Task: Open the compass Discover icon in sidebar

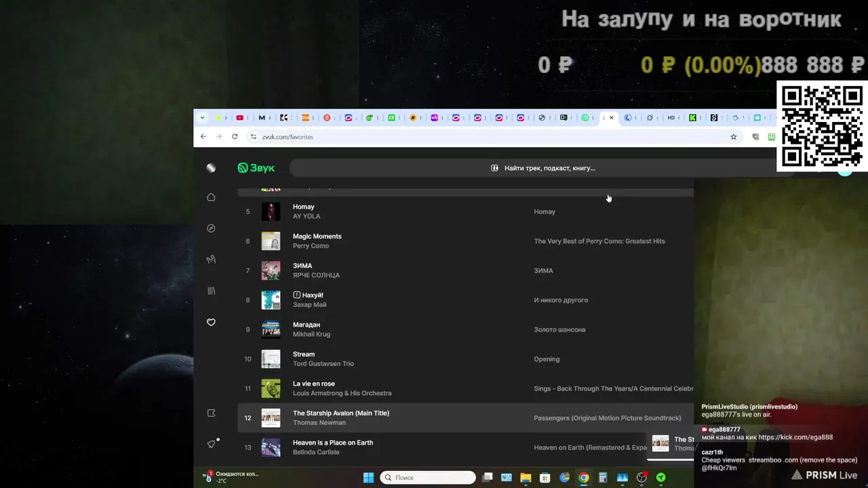Action: [211, 228]
